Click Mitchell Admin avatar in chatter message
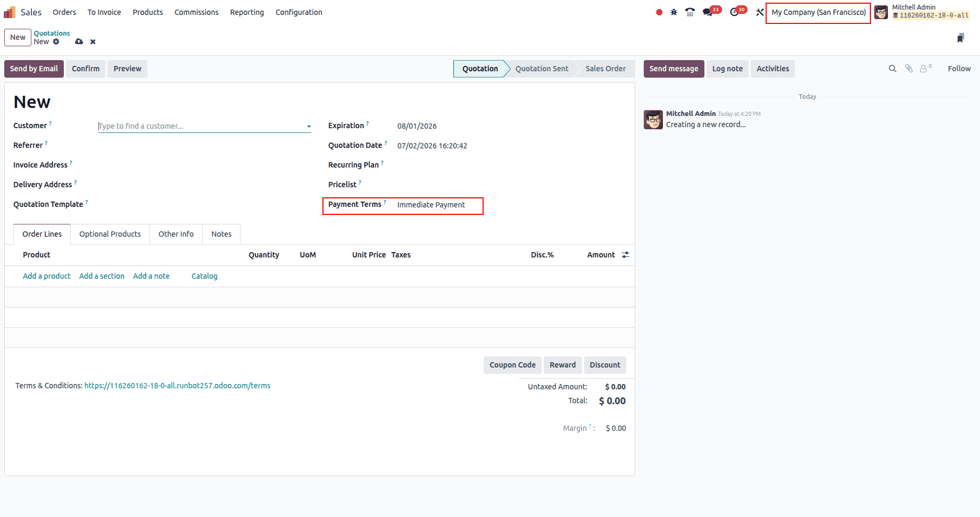Viewport: 980px width, 517px height. pos(653,120)
